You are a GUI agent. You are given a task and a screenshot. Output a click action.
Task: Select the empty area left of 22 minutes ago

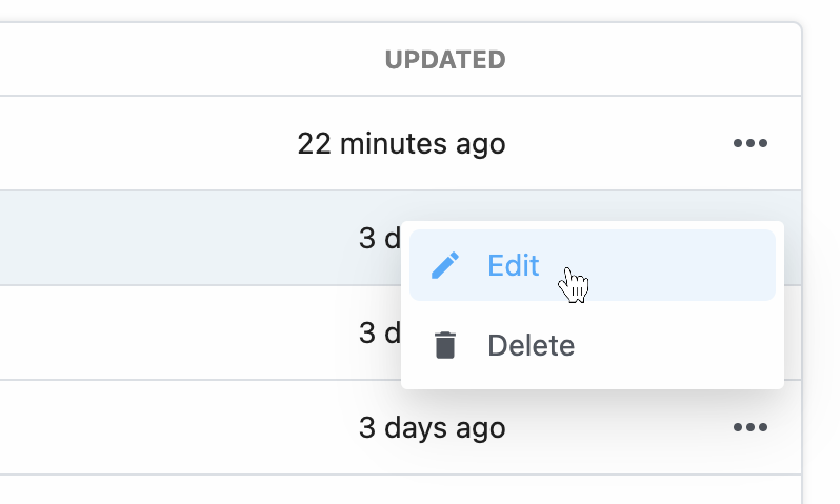147,143
